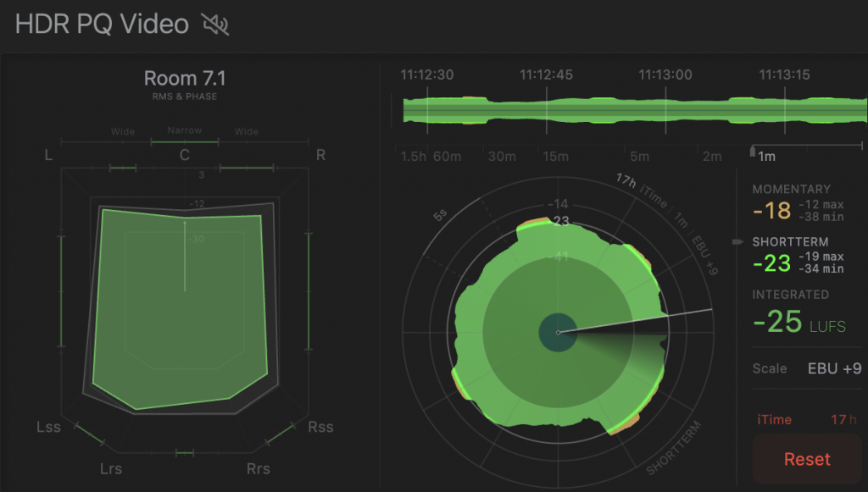The width and height of the screenshot is (868, 492).
Task: Click the Rrs rear channel label
Action: point(258,468)
